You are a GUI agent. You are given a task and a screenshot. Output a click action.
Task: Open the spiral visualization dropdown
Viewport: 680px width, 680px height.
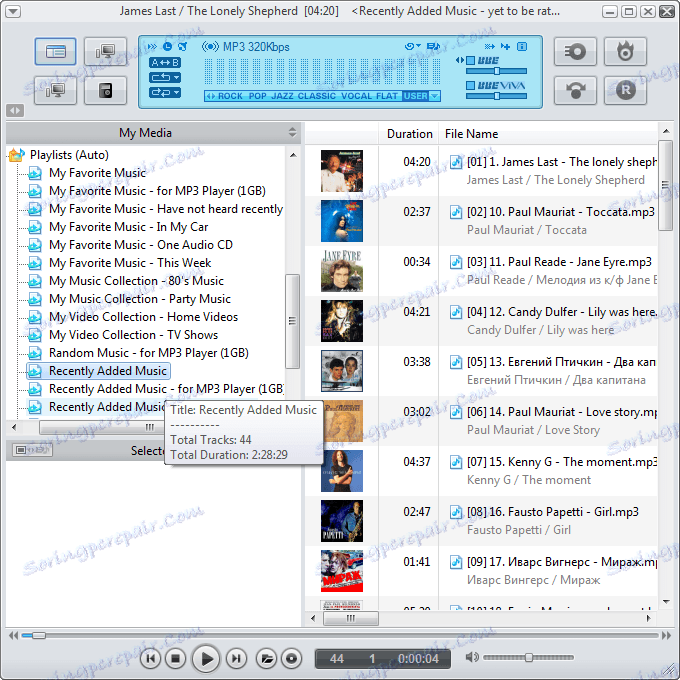pyautogui.click(x=412, y=46)
